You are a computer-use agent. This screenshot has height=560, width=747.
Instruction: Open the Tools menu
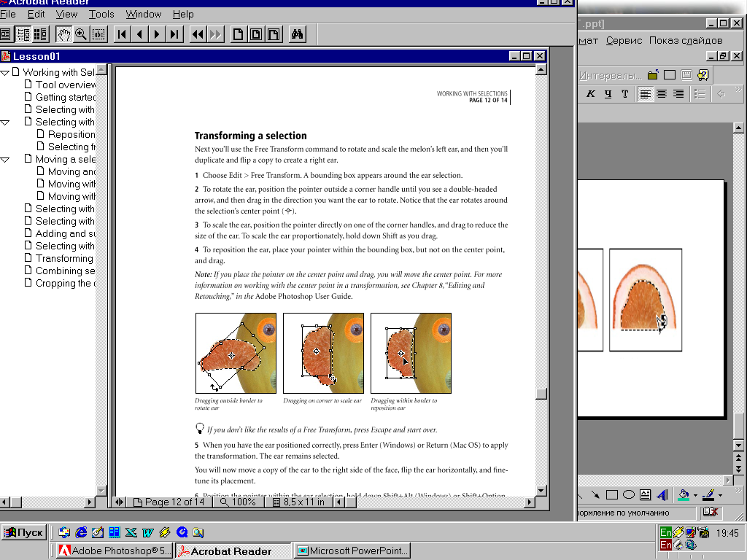coord(101,15)
